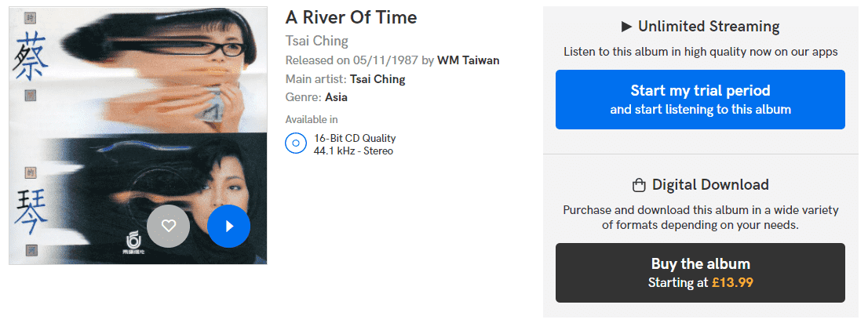Play the album using blue play button
The image size is (868, 323).
[x=228, y=227]
